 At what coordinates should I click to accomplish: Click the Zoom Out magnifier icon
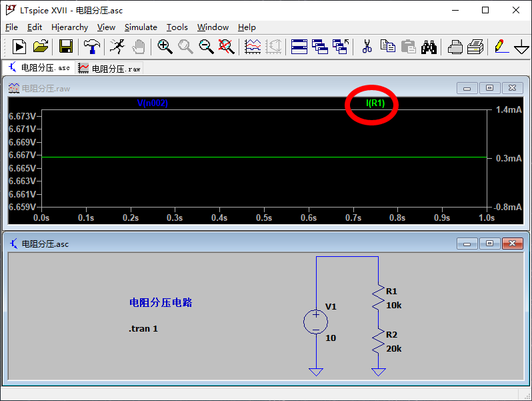(207, 46)
